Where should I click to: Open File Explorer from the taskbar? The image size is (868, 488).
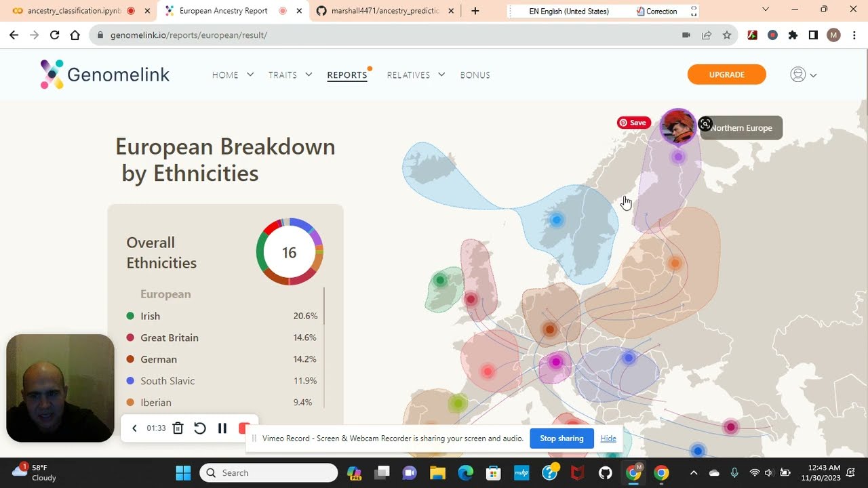click(x=437, y=473)
